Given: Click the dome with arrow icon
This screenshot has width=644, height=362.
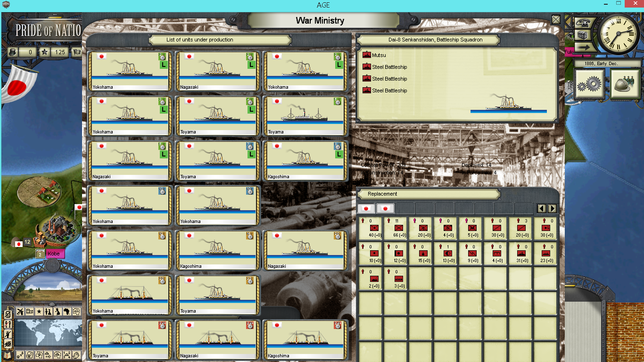Looking at the screenshot, I should 48,356.
